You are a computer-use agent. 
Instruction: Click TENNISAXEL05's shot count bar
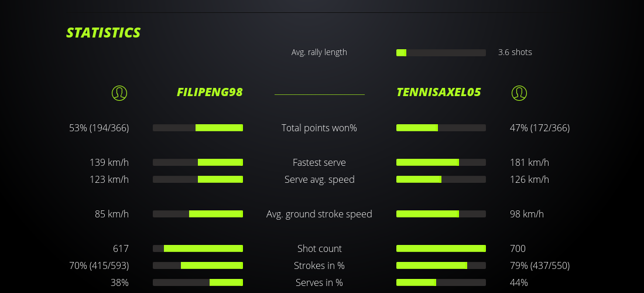(x=441, y=248)
